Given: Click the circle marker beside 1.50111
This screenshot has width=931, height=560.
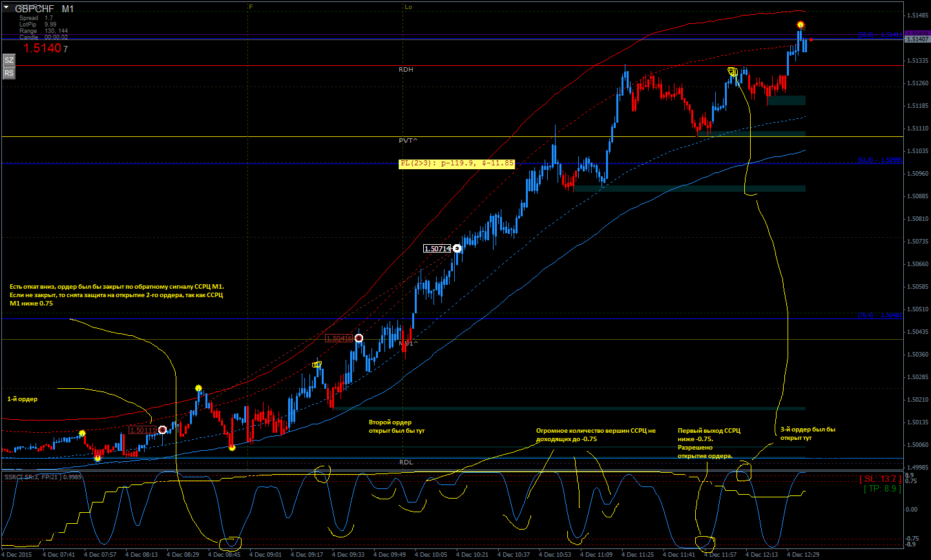Looking at the screenshot, I should point(162,430).
